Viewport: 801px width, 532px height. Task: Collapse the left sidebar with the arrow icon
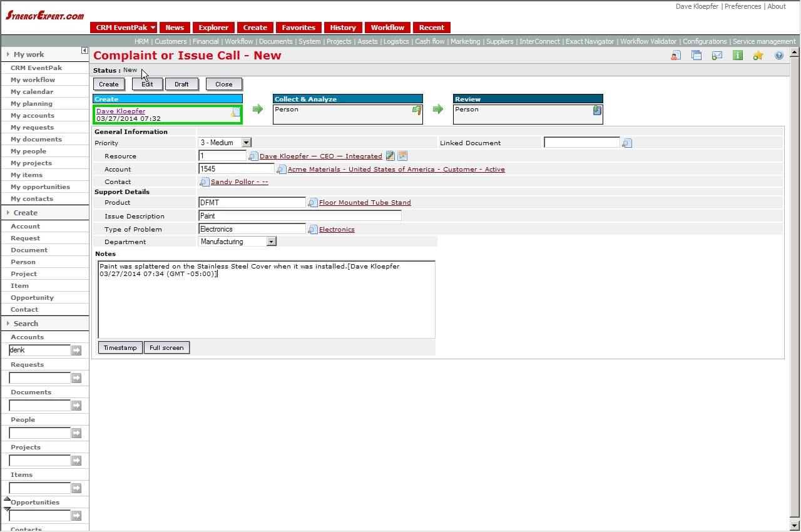84,50
